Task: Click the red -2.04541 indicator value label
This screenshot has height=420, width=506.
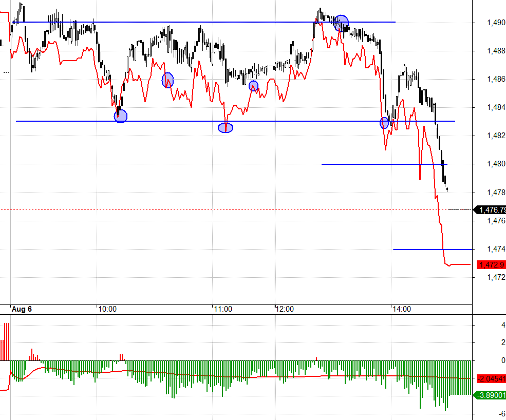Action: click(491, 379)
